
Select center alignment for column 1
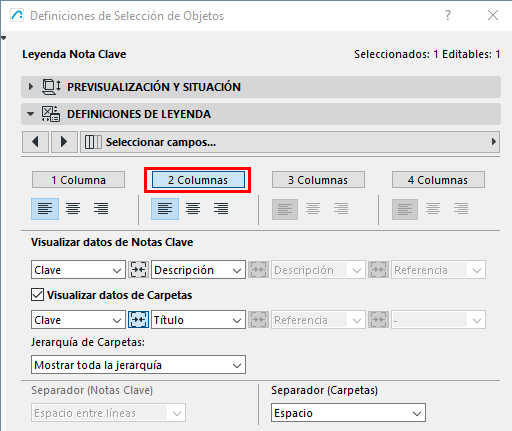[73, 209]
